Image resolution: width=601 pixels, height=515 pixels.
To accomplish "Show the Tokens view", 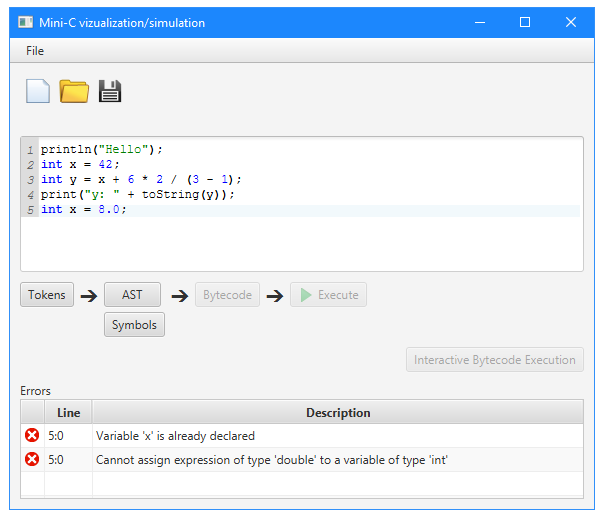I will (47, 295).
